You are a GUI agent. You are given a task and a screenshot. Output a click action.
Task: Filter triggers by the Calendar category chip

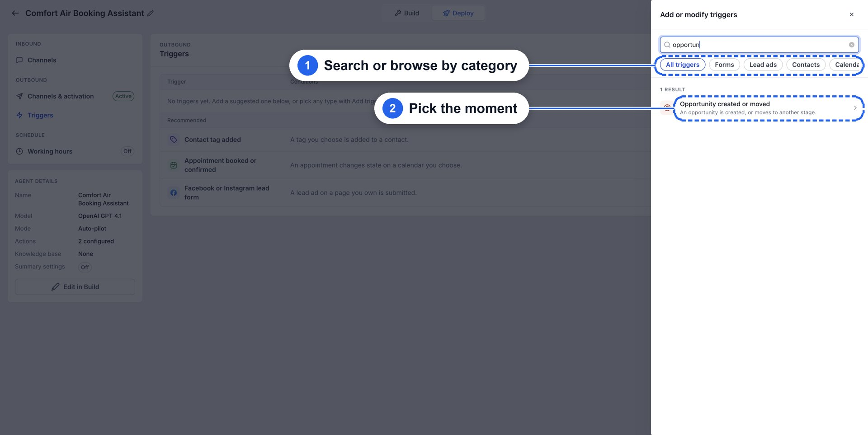point(847,65)
